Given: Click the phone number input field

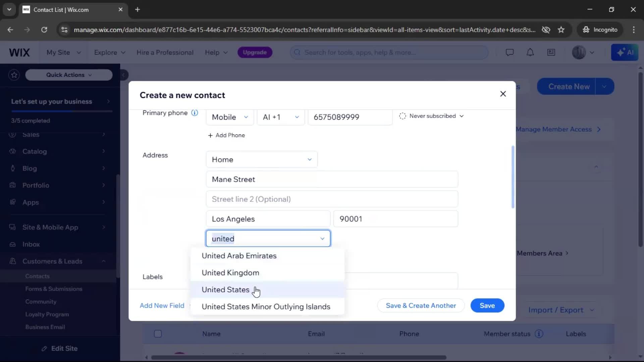Looking at the screenshot, I should click(x=350, y=117).
